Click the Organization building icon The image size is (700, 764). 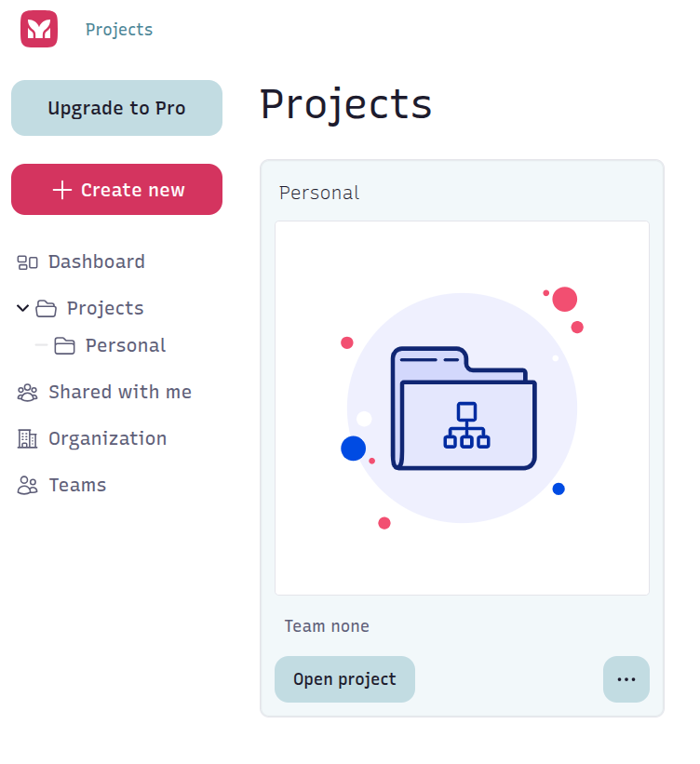pos(27,439)
